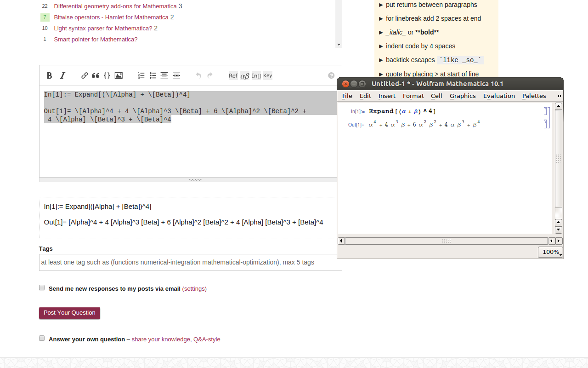
Task: Click Mathematica horizontal scrollbar left arrow
Action: pyautogui.click(x=341, y=241)
